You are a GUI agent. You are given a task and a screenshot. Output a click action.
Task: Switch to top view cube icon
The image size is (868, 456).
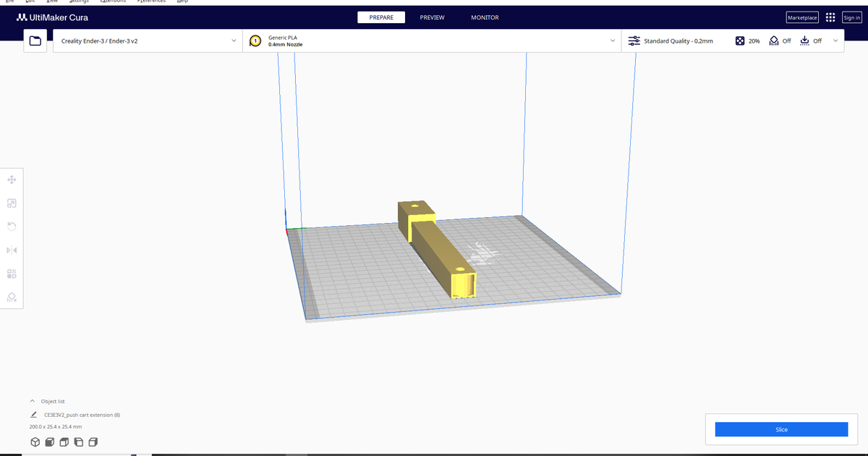pyautogui.click(x=64, y=442)
